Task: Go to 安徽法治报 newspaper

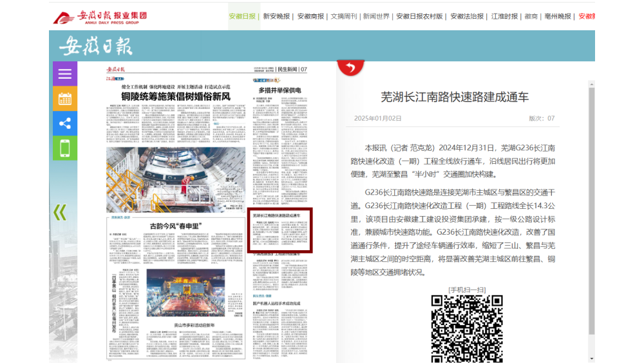Action: click(x=467, y=17)
